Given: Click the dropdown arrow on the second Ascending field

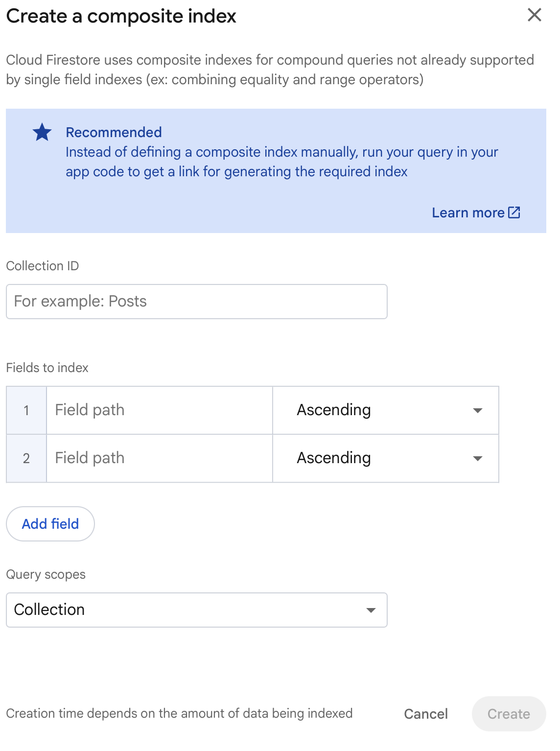Looking at the screenshot, I should coord(477,458).
